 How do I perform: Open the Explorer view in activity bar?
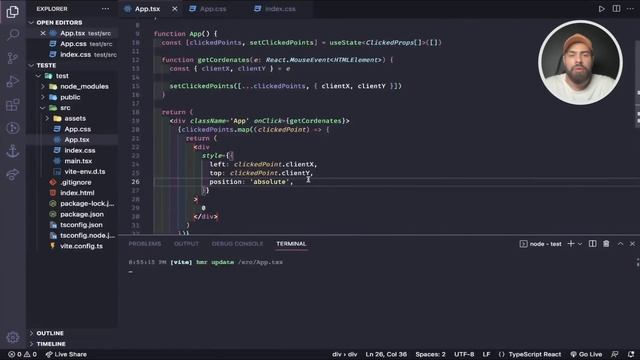click(x=13, y=11)
